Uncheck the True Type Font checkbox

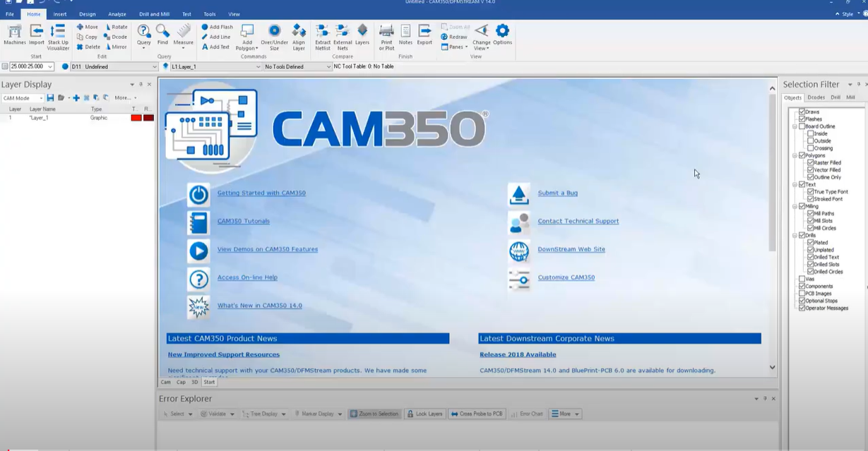(x=811, y=191)
